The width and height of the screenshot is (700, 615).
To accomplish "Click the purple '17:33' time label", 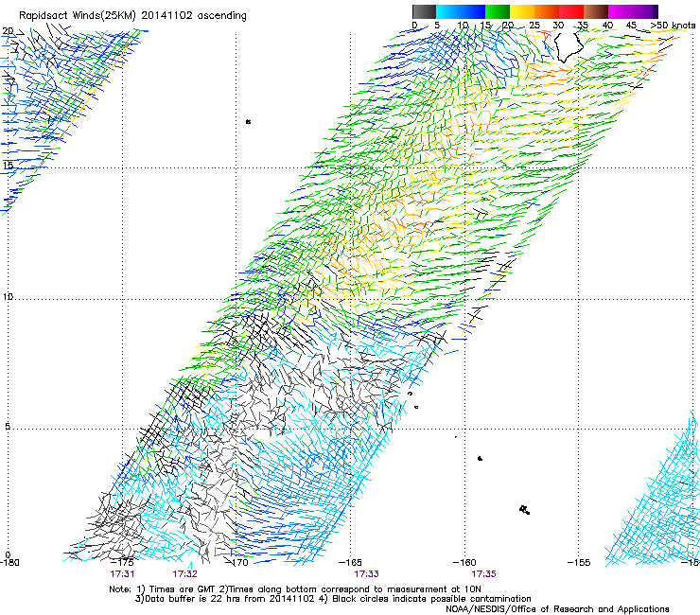I will point(366,574).
